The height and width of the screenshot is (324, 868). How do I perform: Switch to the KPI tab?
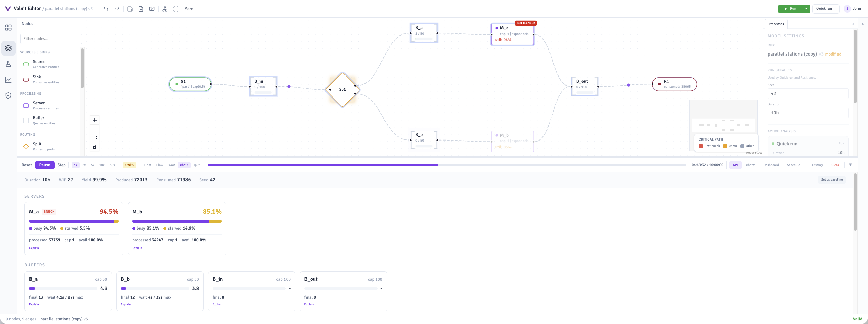pyautogui.click(x=735, y=165)
